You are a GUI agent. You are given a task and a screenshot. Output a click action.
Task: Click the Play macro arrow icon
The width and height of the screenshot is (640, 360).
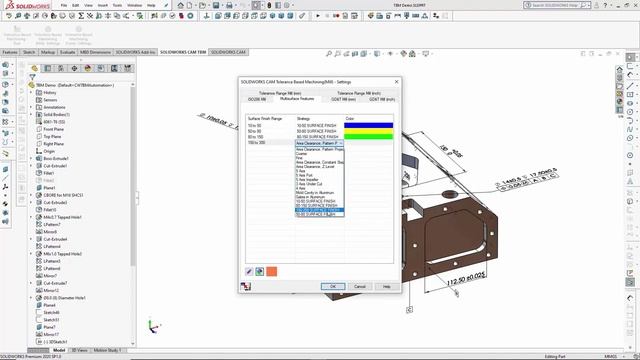(318, 16)
